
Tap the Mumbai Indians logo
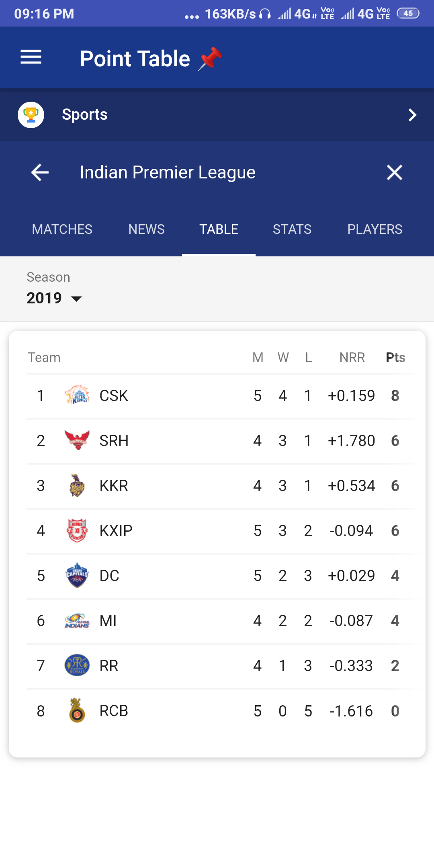(x=77, y=620)
